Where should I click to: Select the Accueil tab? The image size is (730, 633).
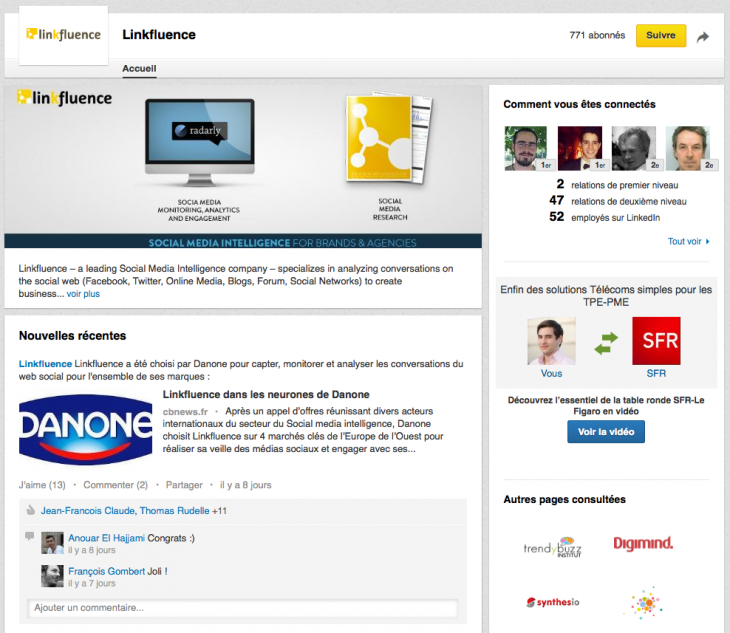click(139, 68)
